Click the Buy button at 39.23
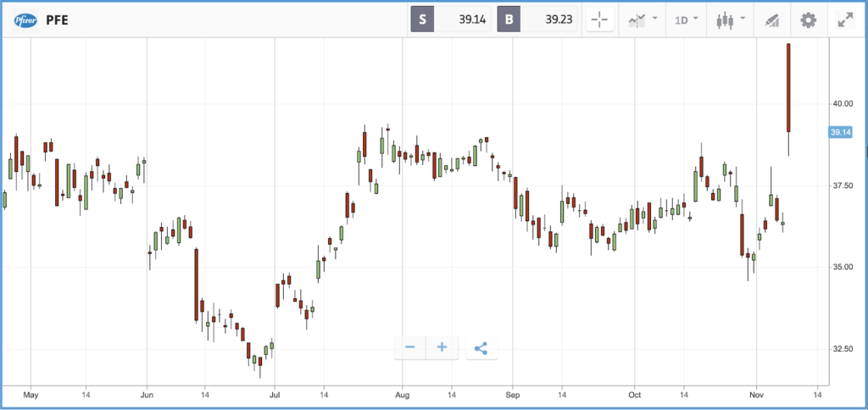Image resolution: width=868 pixels, height=410 pixels. (x=537, y=20)
